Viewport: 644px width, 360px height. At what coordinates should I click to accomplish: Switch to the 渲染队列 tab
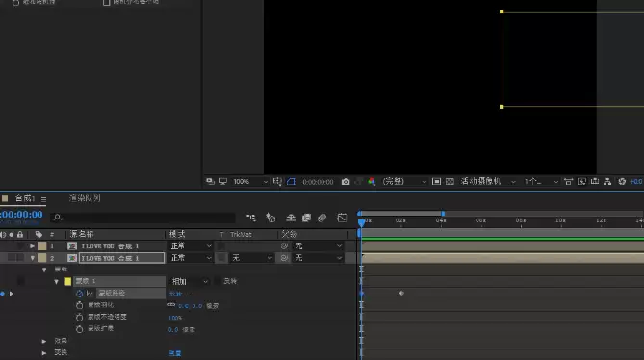85,198
